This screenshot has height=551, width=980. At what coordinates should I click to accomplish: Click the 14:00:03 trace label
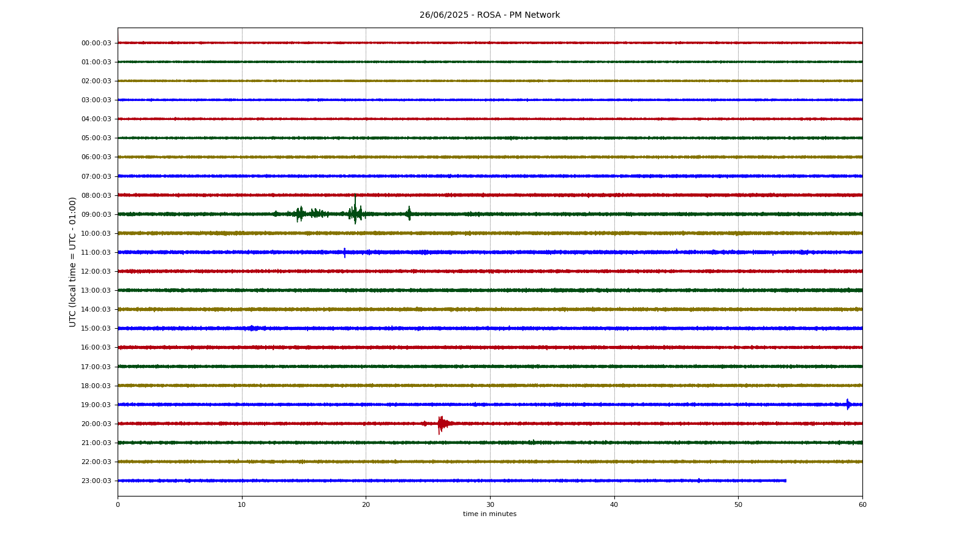tap(96, 309)
